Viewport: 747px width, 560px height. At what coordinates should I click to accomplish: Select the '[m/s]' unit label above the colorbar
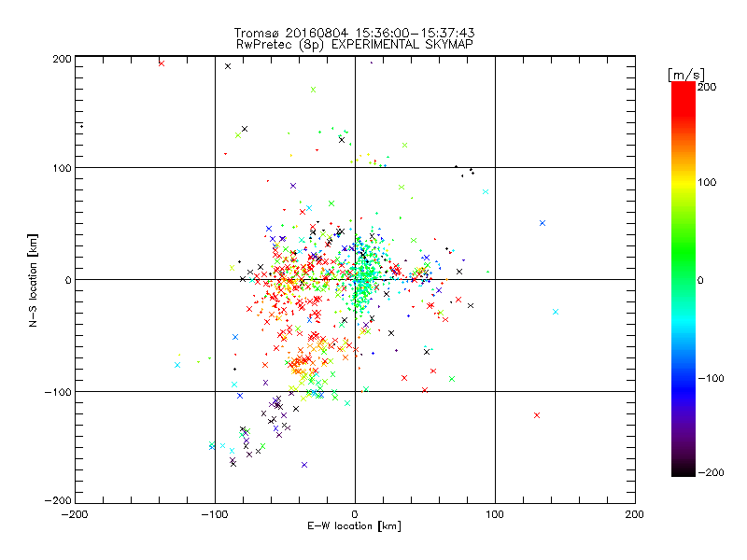(686, 75)
